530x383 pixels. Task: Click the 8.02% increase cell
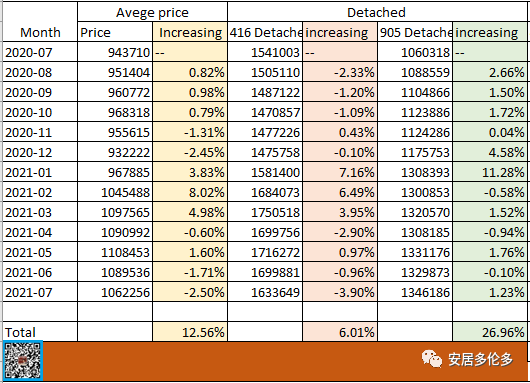[x=190, y=192]
